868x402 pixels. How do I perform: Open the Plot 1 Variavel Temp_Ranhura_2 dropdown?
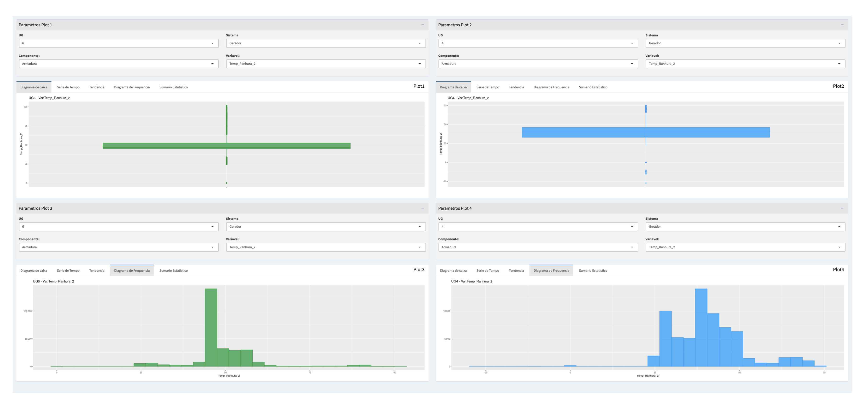click(326, 64)
